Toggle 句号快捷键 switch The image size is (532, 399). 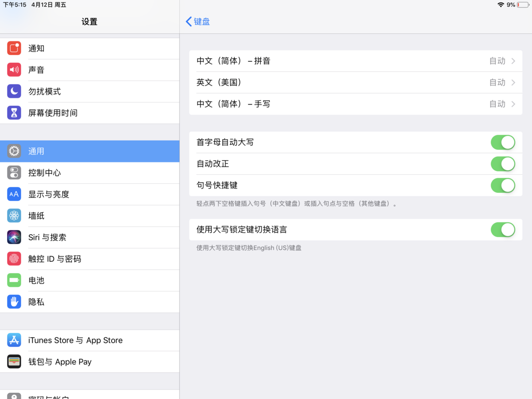[x=503, y=185]
